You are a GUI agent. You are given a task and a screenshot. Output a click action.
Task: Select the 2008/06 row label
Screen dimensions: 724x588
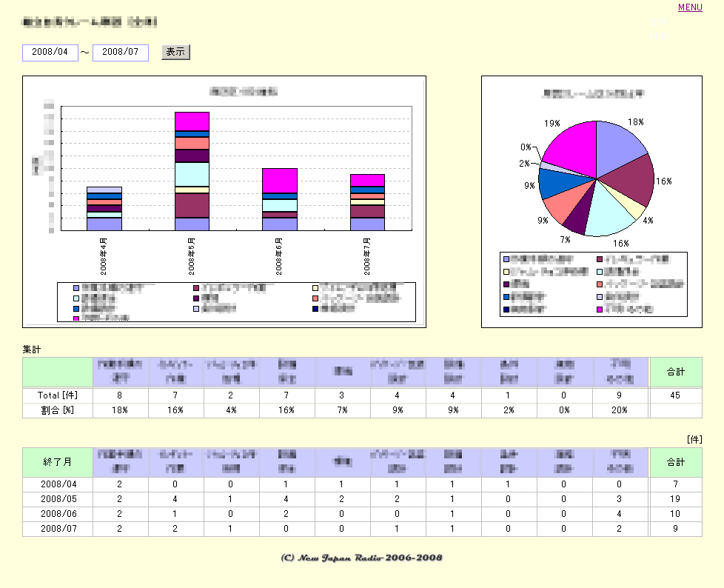pos(58,514)
